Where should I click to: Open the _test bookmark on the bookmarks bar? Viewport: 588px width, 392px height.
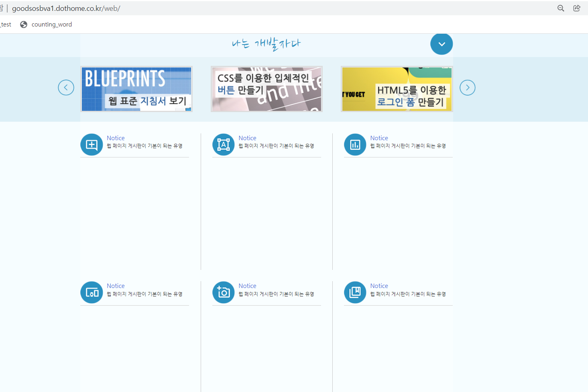tap(5, 24)
